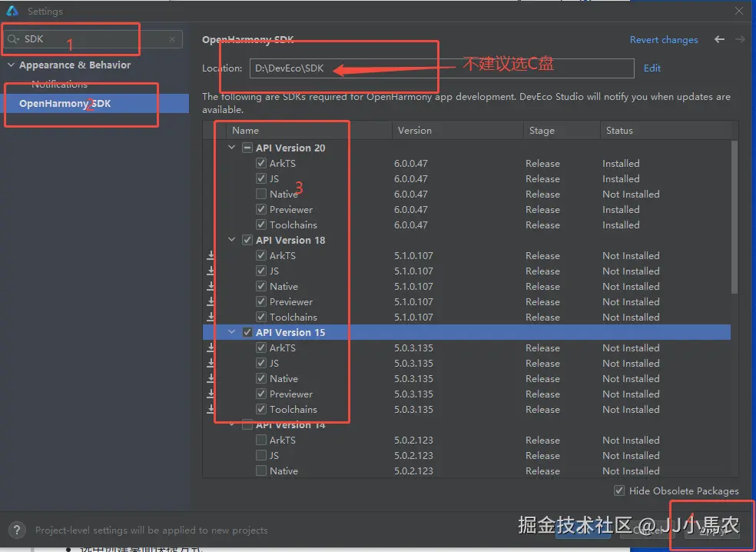This screenshot has width=756, height=552.
Task: Uncheck JS under API Version 20
Action: (261, 178)
